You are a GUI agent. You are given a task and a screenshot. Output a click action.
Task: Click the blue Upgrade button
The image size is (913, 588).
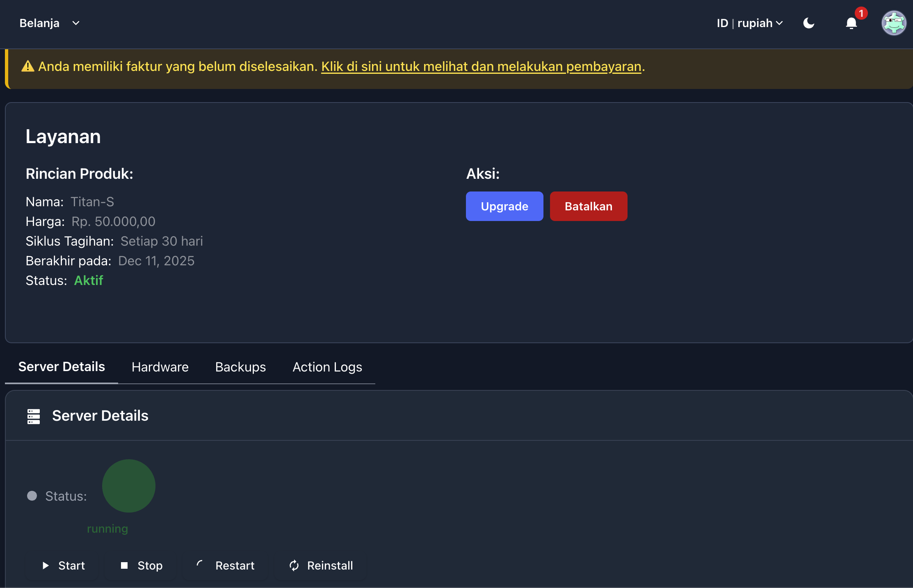[504, 206]
